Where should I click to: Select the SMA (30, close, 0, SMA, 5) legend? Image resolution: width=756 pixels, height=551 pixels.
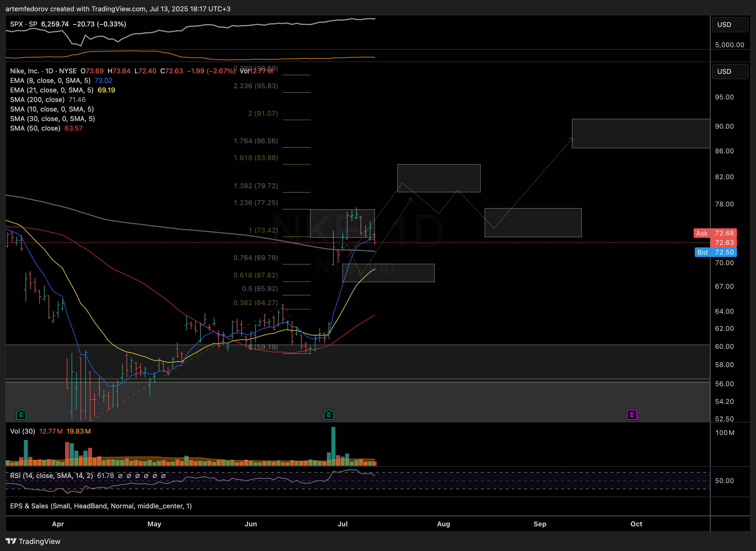click(x=53, y=119)
